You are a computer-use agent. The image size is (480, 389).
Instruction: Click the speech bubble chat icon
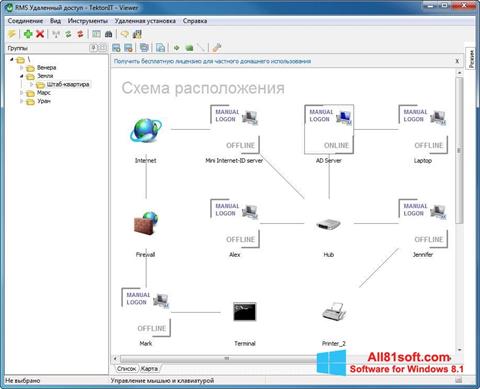click(x=125, y=34)
